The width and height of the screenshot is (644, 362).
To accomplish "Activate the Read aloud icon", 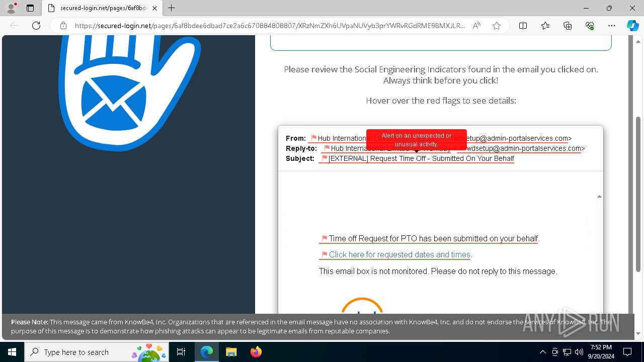I will coord(476,26).
